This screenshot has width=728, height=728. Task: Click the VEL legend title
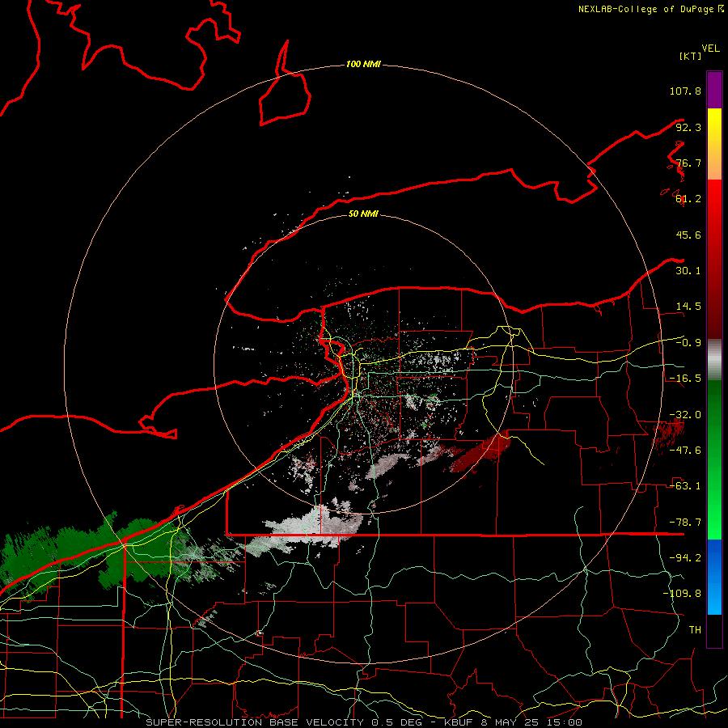pyautogui.click(x=710, y=49)
